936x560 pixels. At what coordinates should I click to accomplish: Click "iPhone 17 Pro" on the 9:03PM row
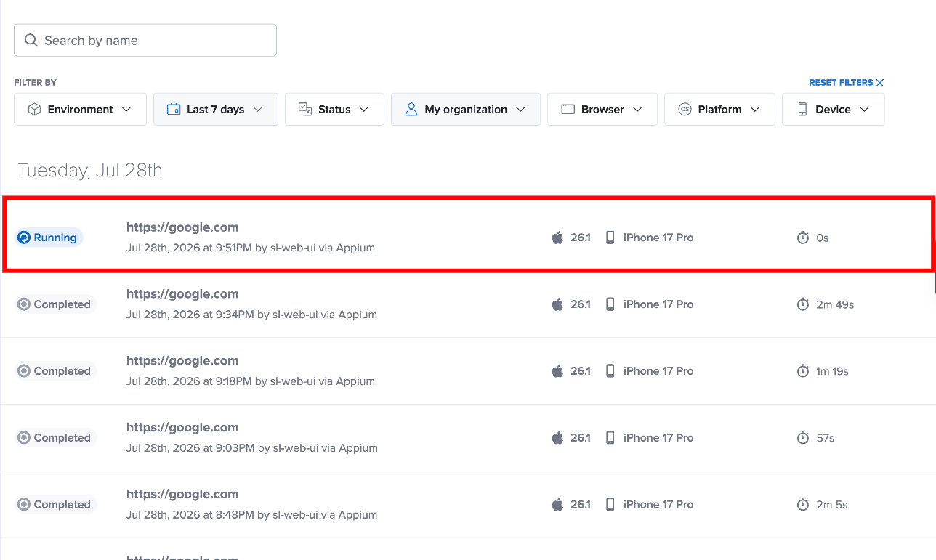[658, 438]
